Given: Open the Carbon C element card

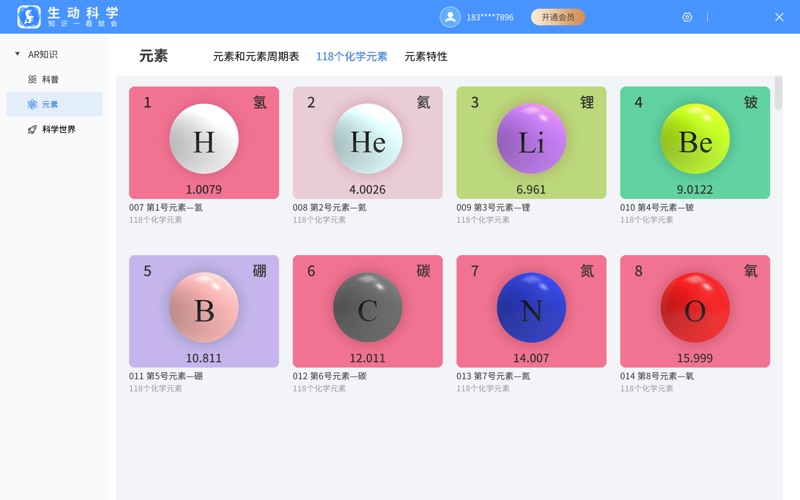Looking at the screenshot, I should coord(368,311).
